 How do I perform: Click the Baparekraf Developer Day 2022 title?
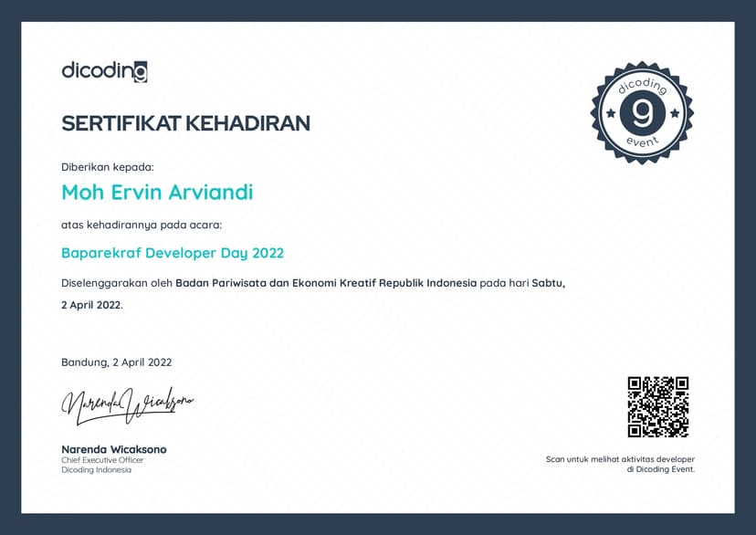(173, 253)
